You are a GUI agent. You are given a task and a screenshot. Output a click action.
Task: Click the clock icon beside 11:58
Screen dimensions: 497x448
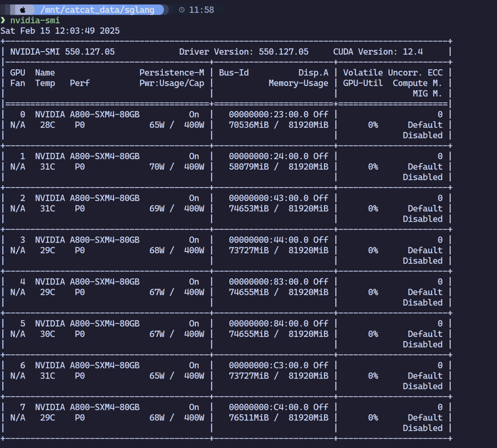[182, 10]
